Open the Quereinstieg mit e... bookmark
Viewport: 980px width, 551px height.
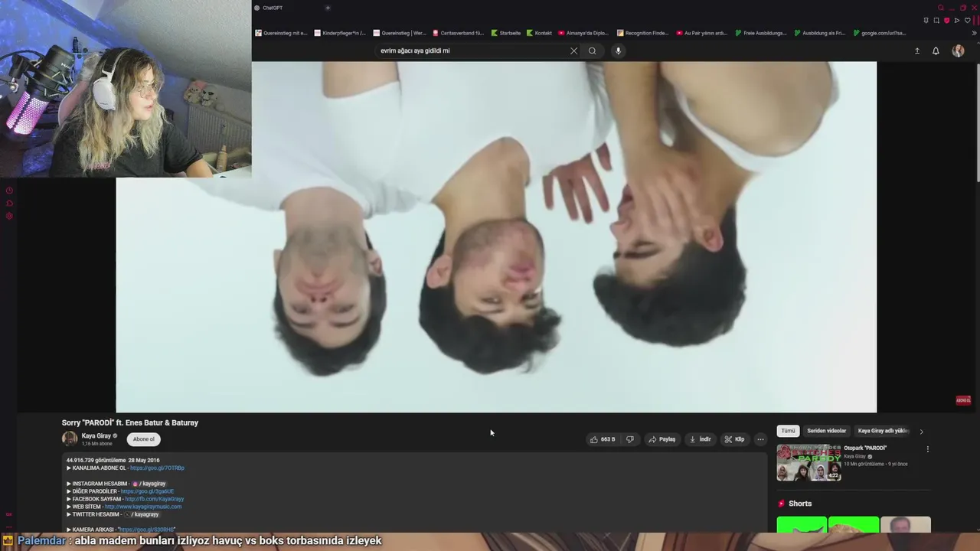coord(281,33)
